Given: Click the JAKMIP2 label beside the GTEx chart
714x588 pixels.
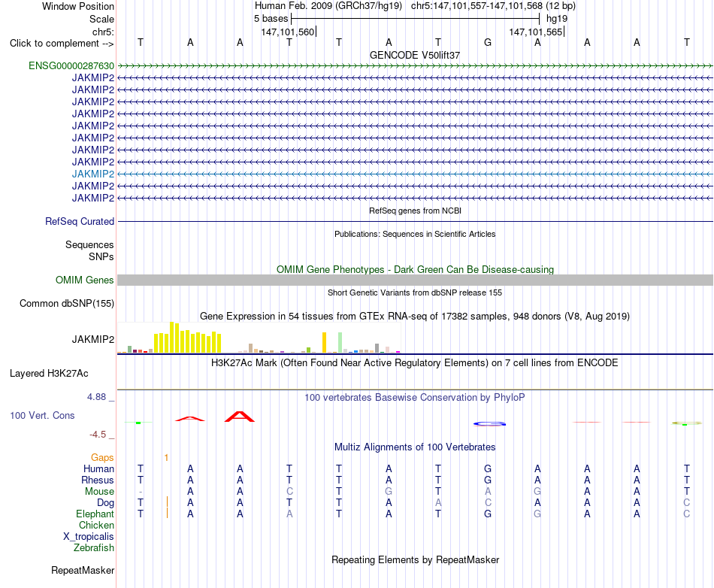Looking at the screenshot, I should [x=93, y=339].
